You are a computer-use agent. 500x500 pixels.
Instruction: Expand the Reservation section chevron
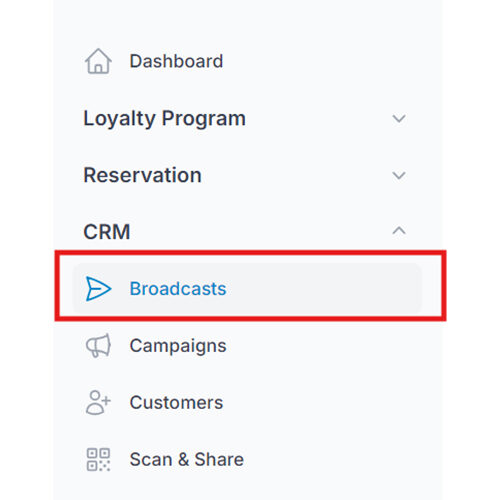(x=399, y=175)
